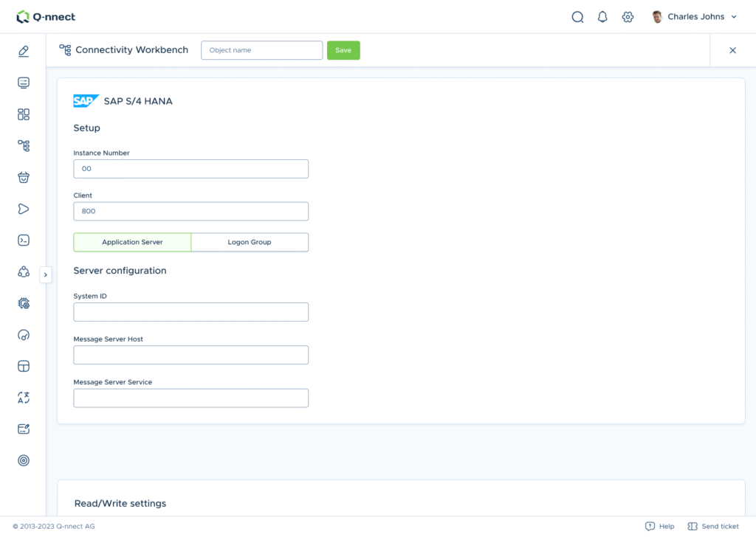Click the SAP logo

(x=86, y=100)
